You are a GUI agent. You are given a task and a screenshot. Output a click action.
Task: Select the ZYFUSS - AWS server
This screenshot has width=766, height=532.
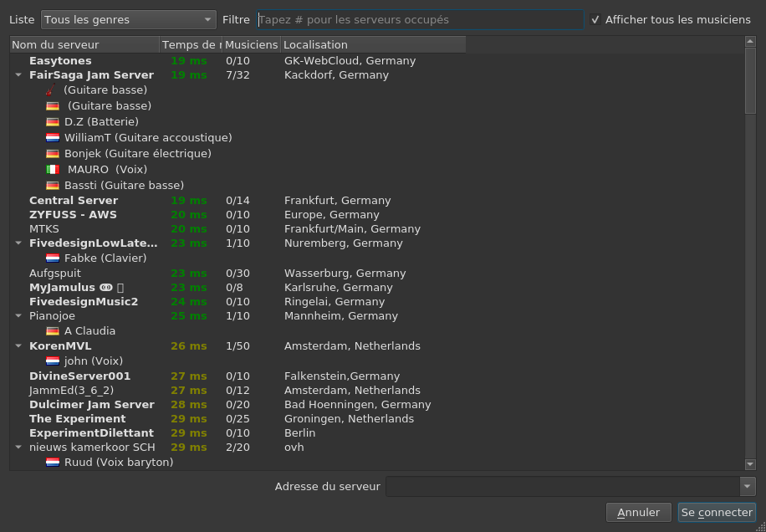pyautogui.click(x=74, y=215)
